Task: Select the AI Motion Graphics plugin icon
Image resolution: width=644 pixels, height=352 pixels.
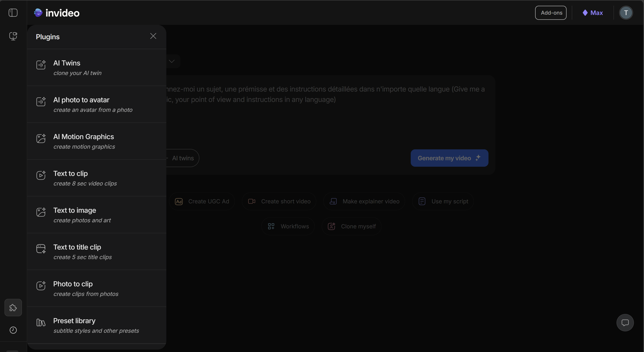Action: pos(41,139)
